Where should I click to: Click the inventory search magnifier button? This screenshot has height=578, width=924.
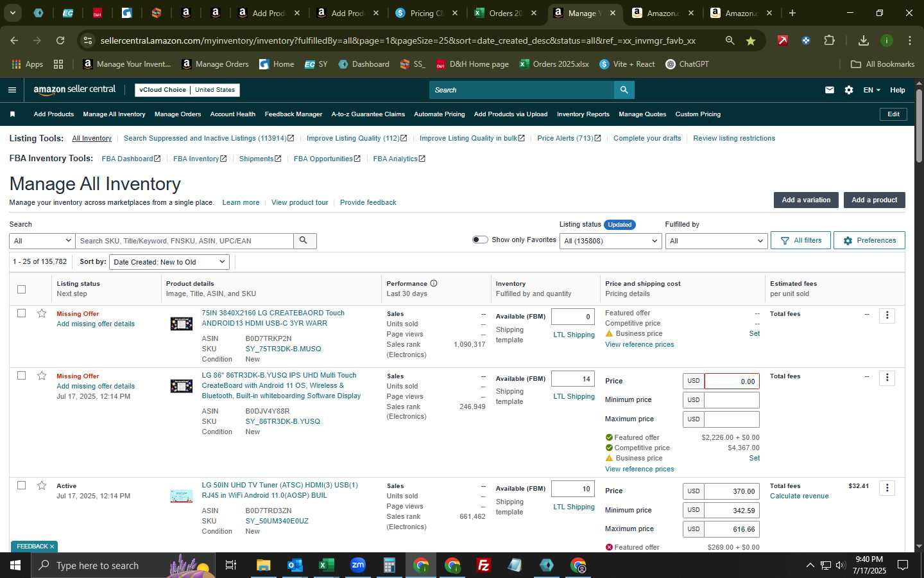pos(304,241)
